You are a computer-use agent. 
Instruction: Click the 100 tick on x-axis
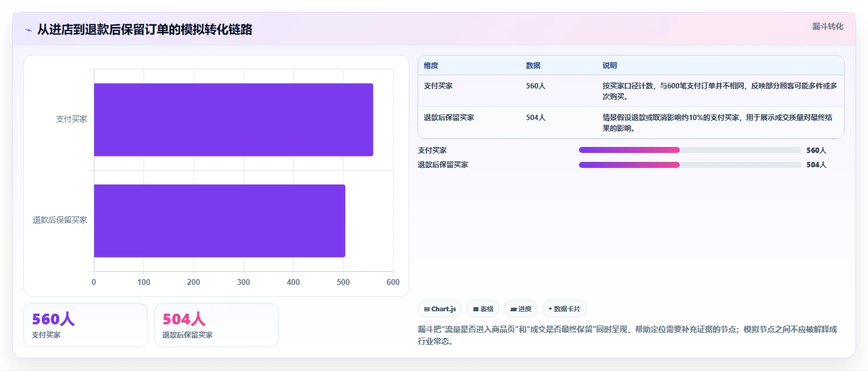[x=143, y=283]
